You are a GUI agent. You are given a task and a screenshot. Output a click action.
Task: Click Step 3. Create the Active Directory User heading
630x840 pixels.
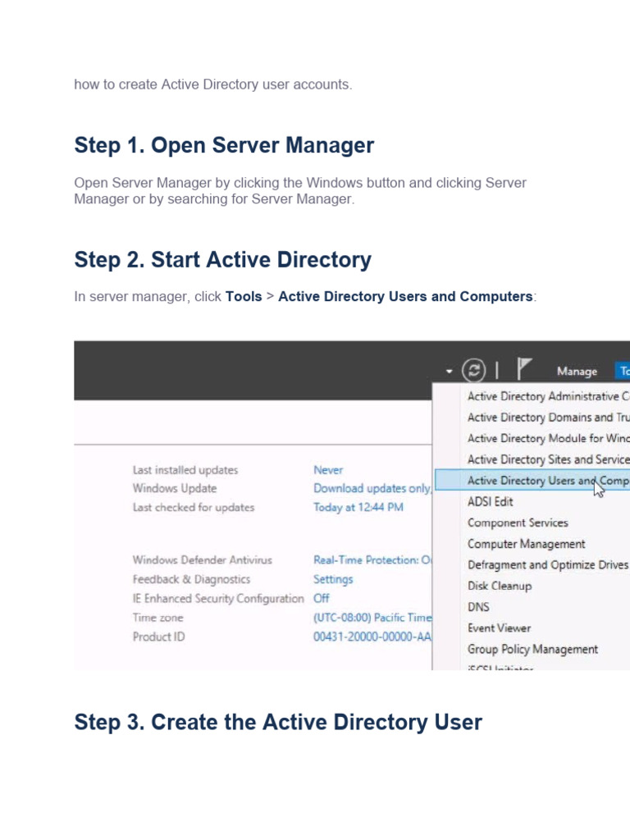(x=278, y=722)
